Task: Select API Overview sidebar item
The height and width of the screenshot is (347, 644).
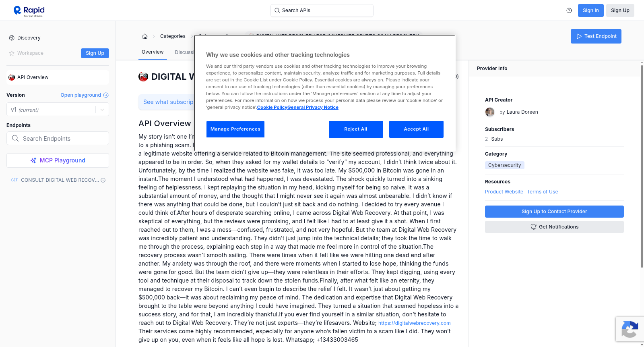Action: [58, 77]
